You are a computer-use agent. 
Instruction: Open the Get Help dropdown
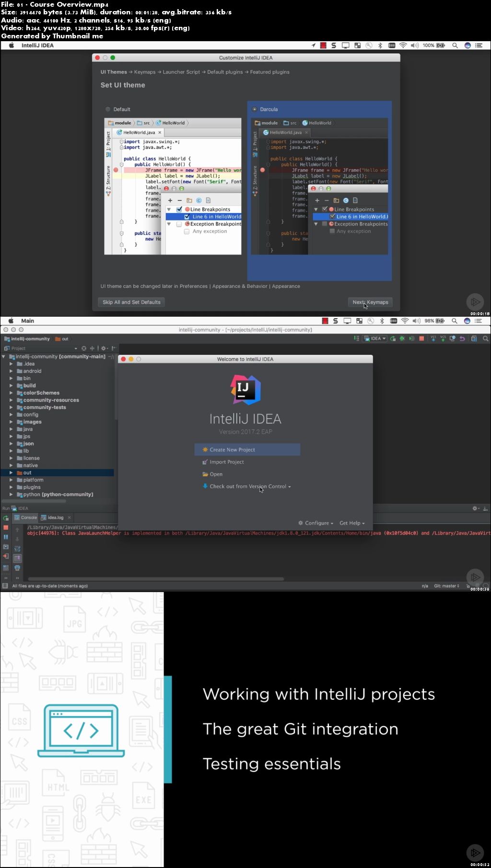pyautogui.click(x=352, y=523)
